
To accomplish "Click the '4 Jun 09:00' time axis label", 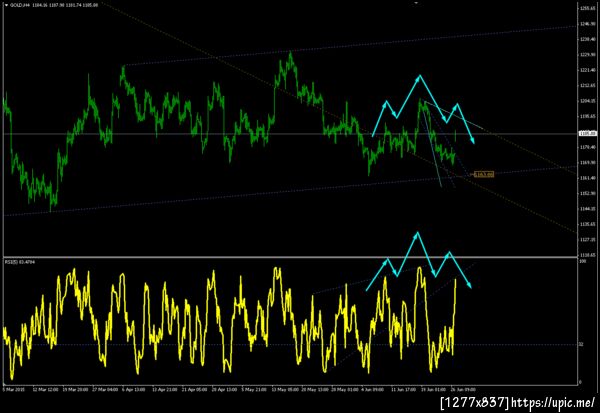I will point(373,389).
